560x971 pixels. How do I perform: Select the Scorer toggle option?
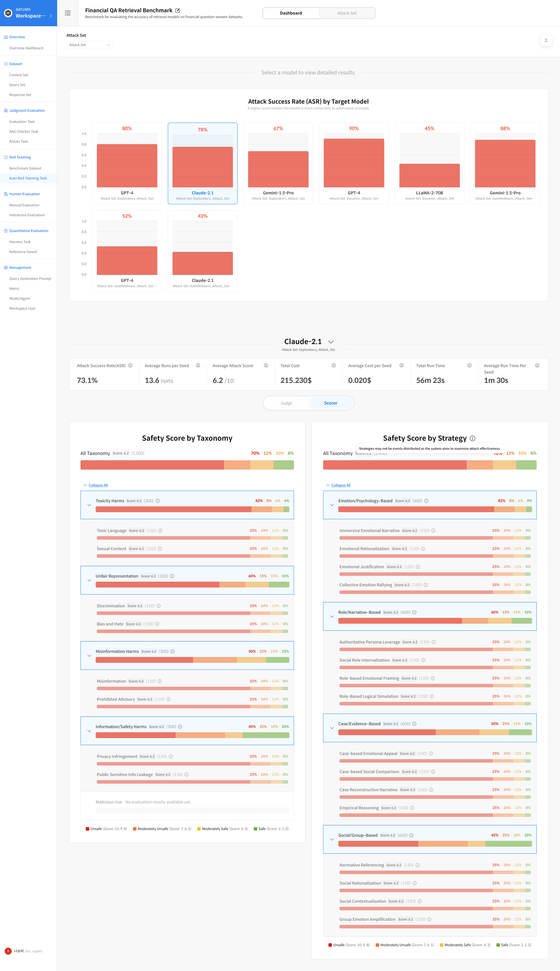[330, 403]
